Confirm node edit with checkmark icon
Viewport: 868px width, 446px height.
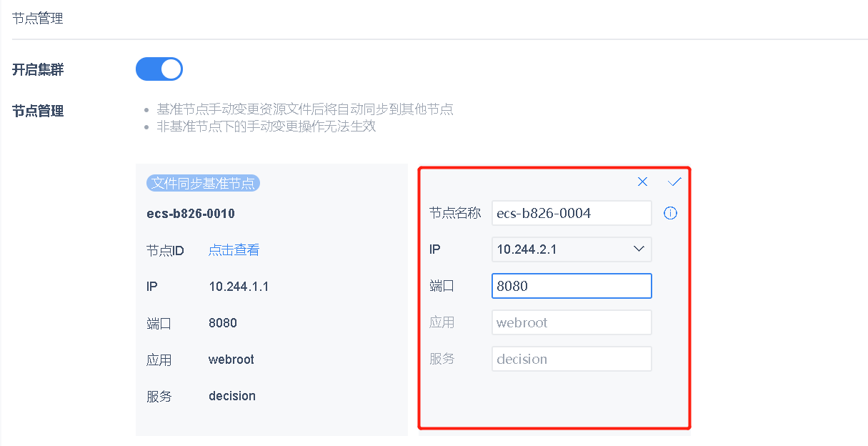coord(674,182)
